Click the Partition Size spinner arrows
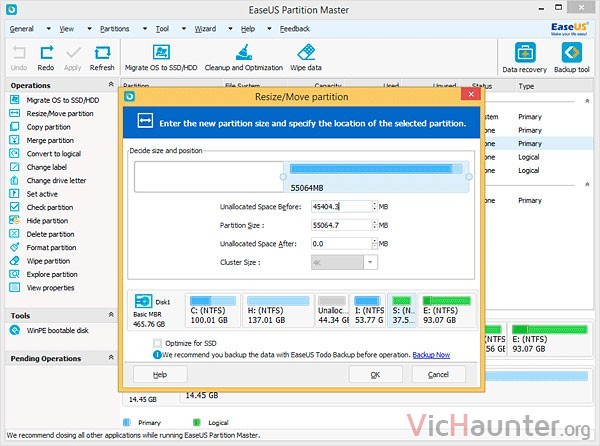Viewport: 600px width, 446px height. [375, 225]
